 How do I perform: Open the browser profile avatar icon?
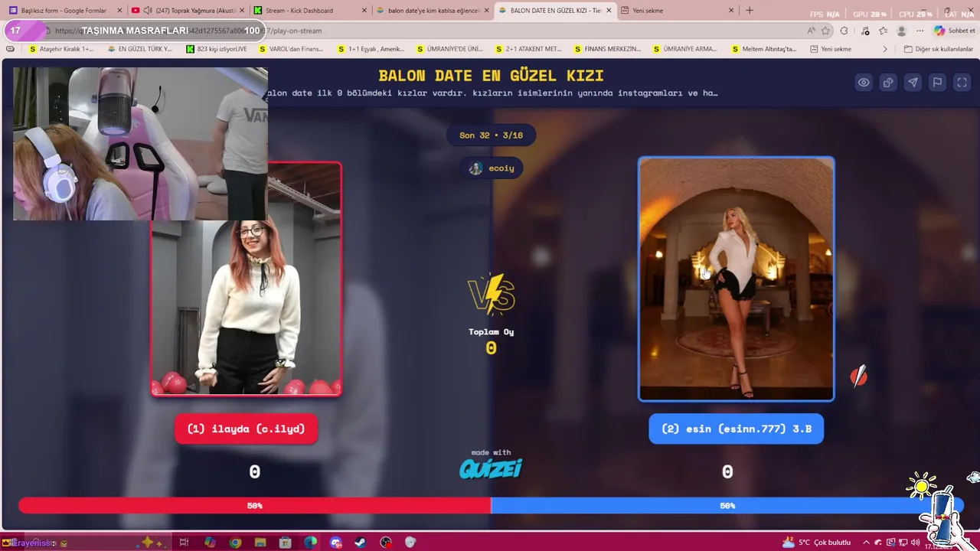pyautogui.click(x=901, y=31)
